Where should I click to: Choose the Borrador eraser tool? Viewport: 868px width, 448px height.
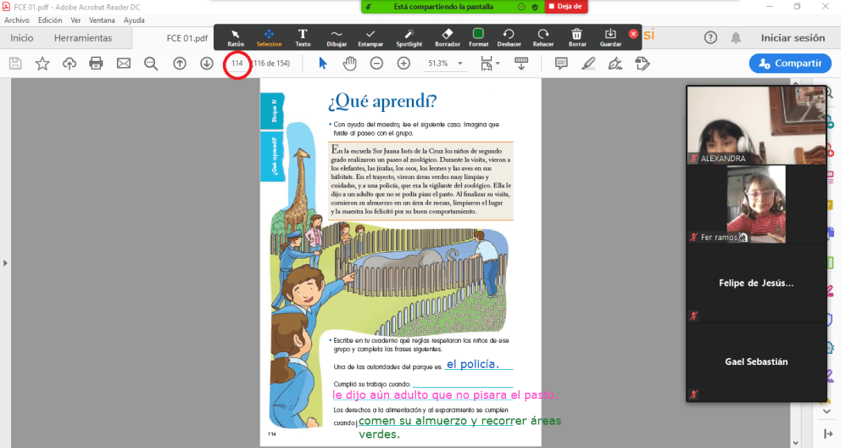point(447,36)
